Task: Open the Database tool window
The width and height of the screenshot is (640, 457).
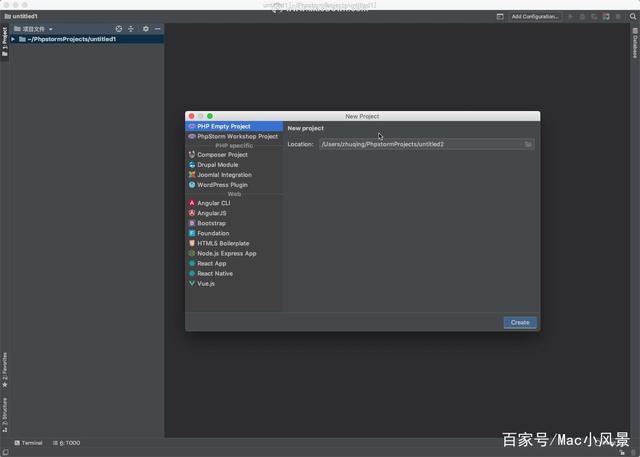Action: tap(635, 43)
